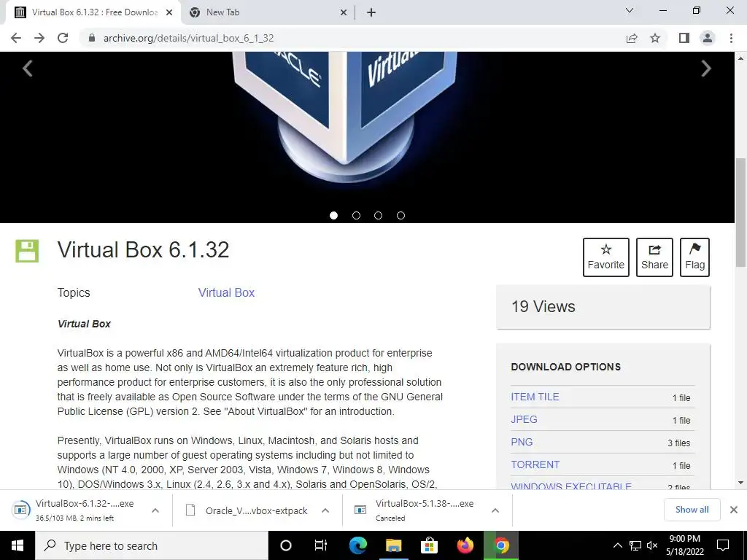
Task: Open the notification center
Action: coord(723,545)
